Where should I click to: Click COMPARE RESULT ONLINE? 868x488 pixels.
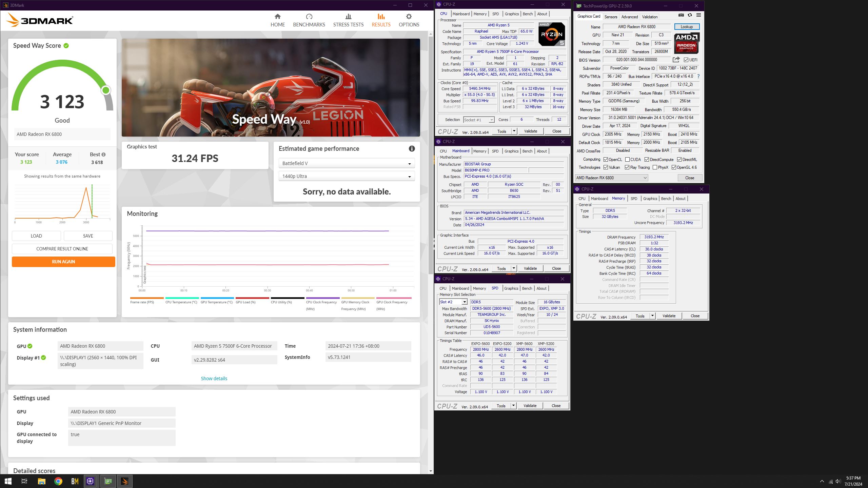pyautogui.click(x=62, y=249)
